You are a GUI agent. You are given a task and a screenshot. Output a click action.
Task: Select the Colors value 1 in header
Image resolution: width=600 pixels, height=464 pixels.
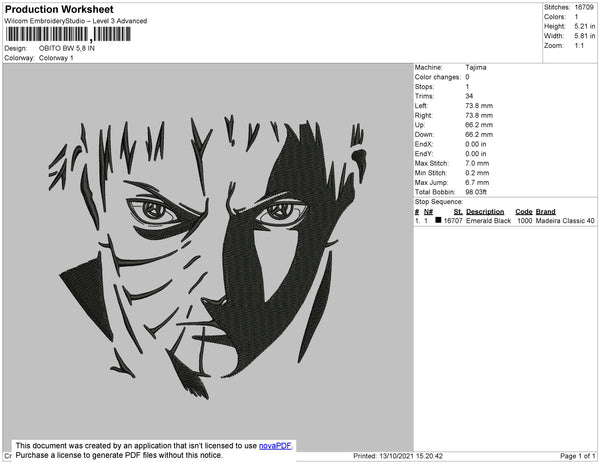(x=576, y=17)
